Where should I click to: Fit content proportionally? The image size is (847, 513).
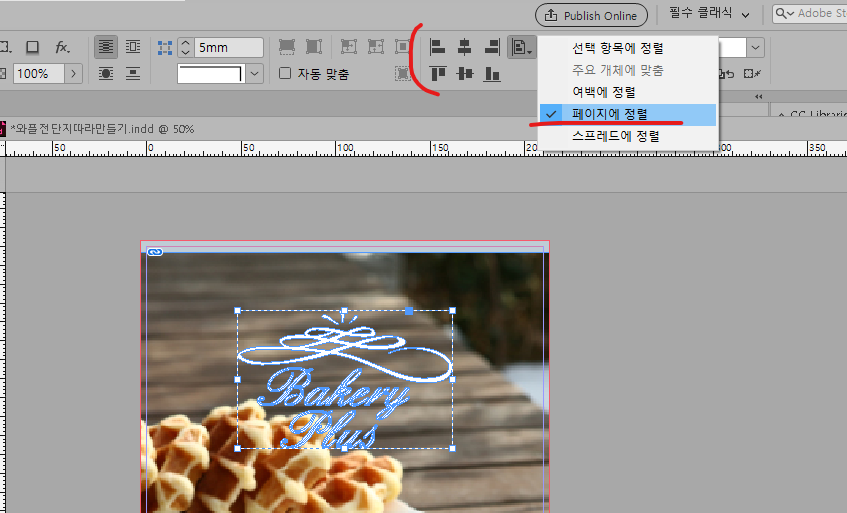click(x=314, y=47)
